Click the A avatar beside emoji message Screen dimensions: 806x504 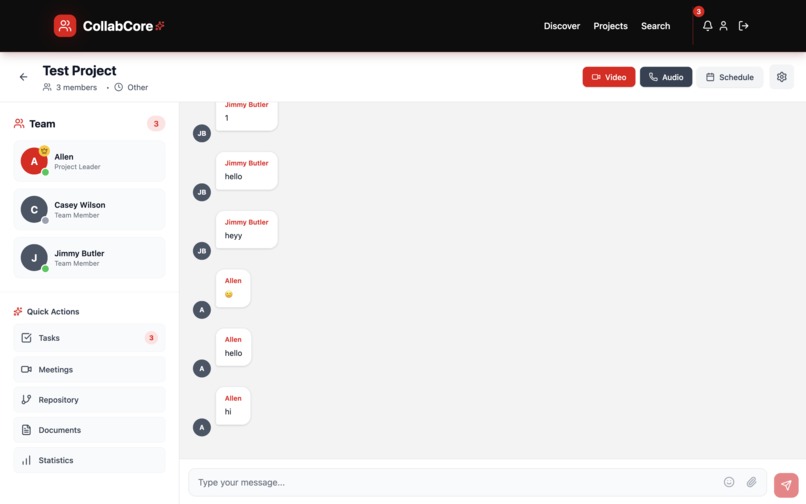click(202, 310)
